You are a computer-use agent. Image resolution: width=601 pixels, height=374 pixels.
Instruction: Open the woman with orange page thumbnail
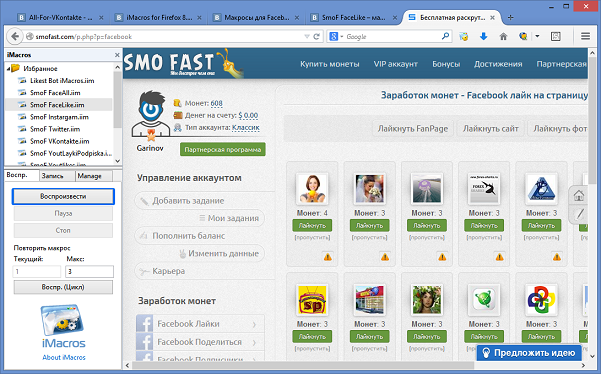(x=312, y=189)
